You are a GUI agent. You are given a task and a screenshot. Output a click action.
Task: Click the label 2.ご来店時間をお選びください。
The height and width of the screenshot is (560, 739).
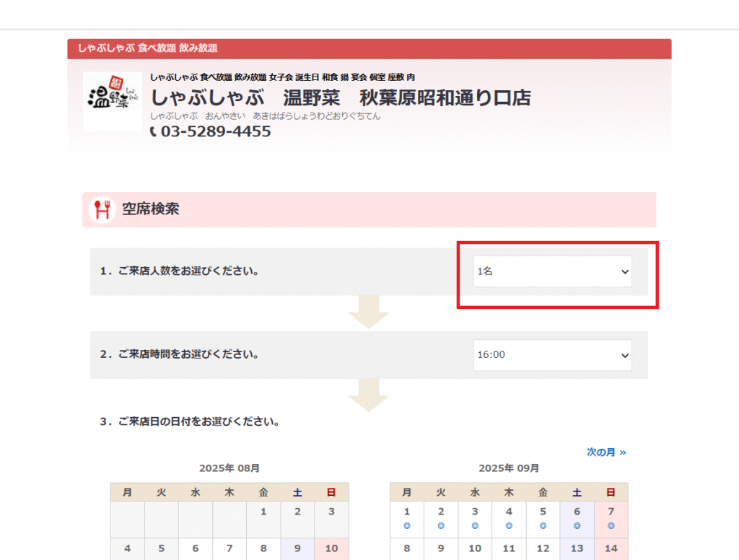click(x=180, y=354)
